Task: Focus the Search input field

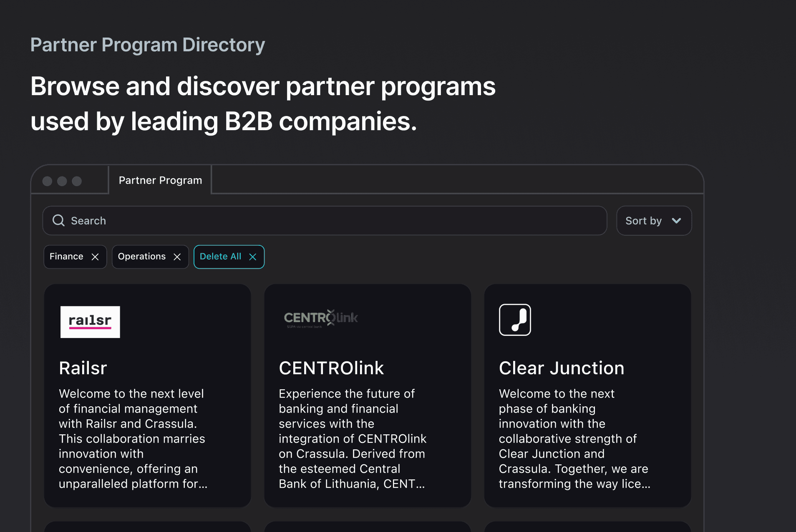Action: (325, 221)
